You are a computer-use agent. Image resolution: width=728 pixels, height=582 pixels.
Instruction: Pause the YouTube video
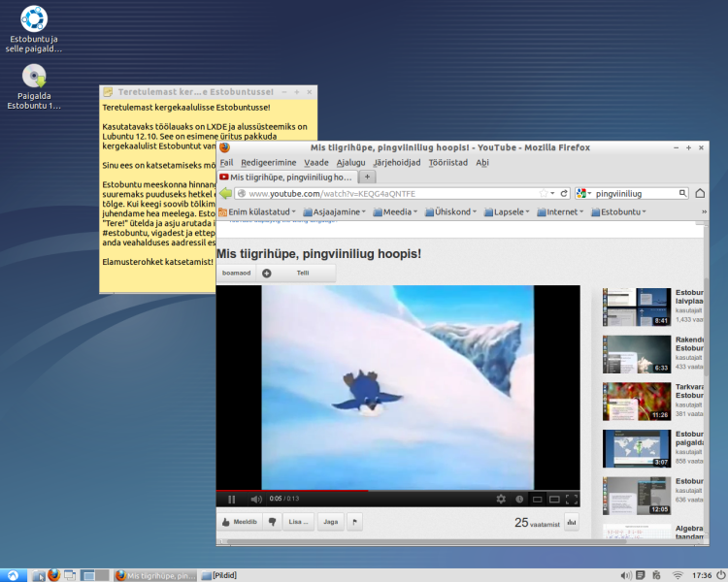pyautogui.click(x=231, y=500)
